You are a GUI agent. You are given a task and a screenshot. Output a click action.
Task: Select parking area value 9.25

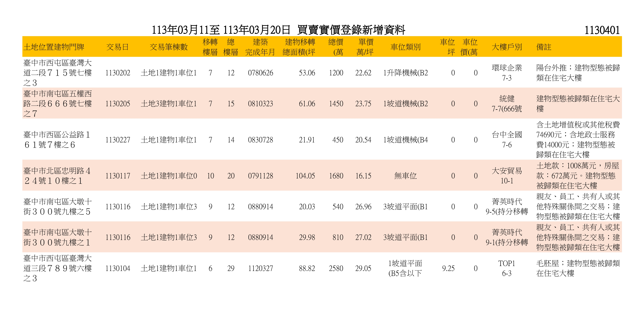coord(448,268)
